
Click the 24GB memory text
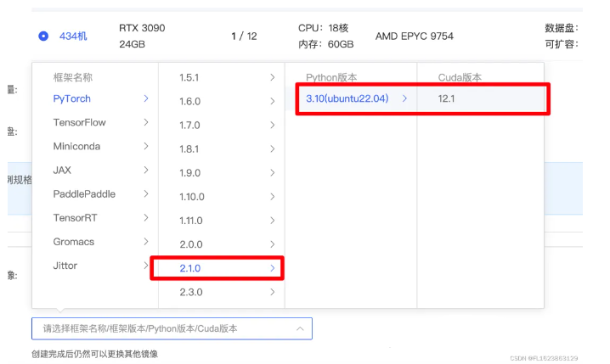132,44
